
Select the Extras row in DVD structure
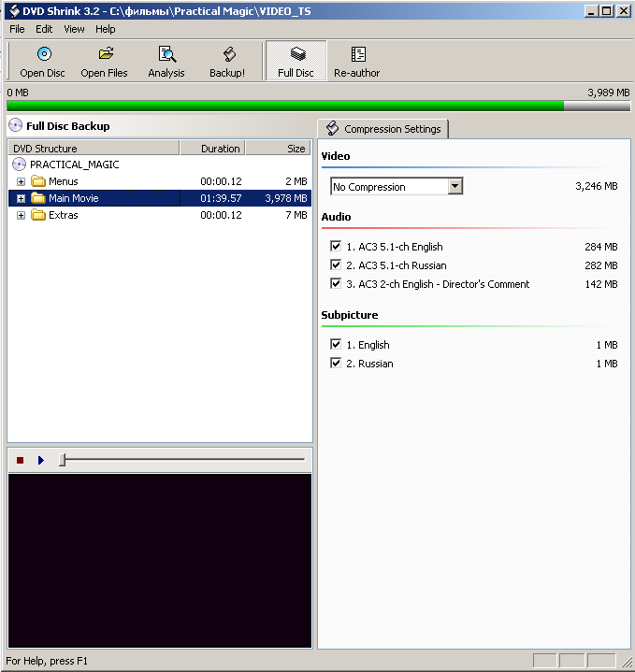click(x=160, y=215)
